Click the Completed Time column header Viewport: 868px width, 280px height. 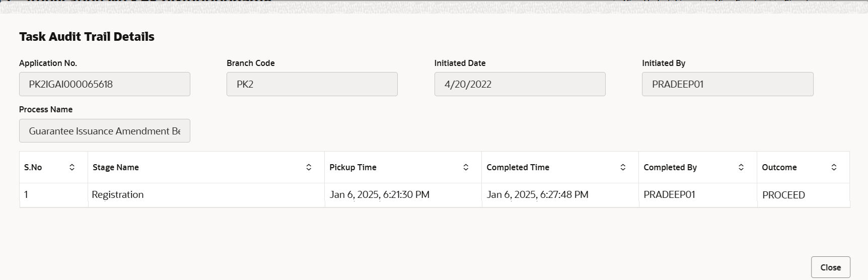[518, 167]
